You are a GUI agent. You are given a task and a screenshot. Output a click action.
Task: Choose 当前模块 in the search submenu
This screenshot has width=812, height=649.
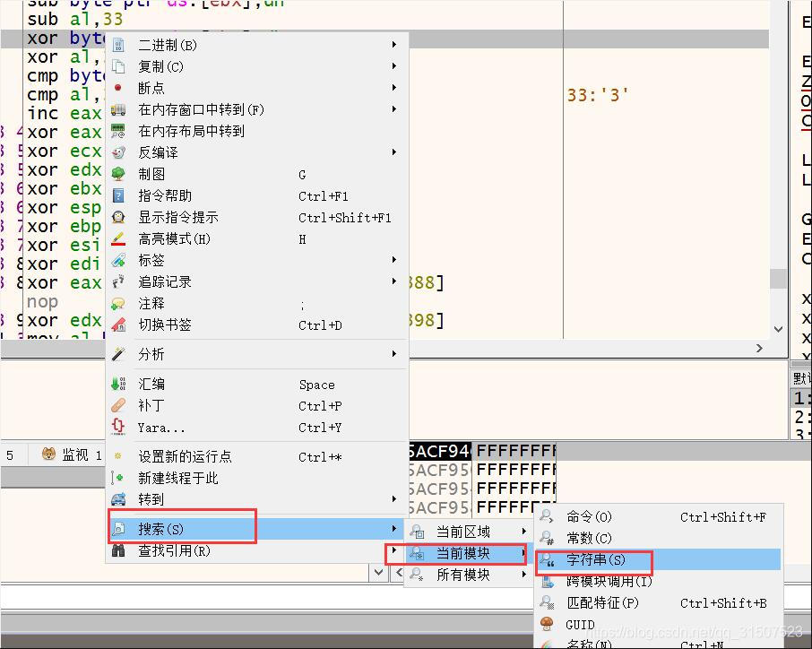pyautogui.click(x=469, y=553)
